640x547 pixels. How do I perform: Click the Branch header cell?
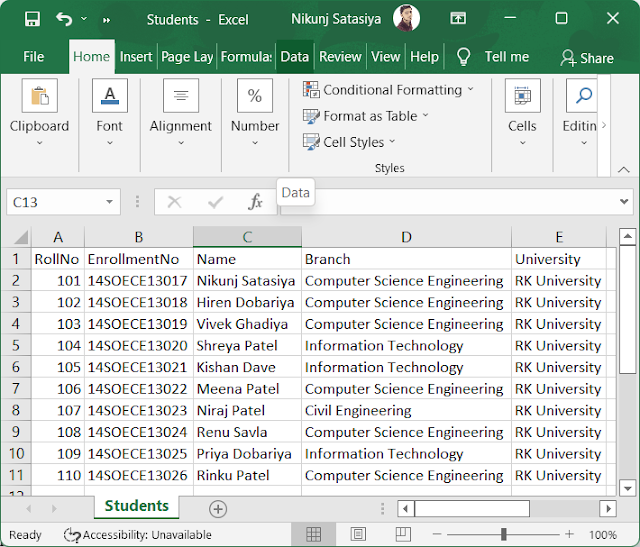coord(406,259)
